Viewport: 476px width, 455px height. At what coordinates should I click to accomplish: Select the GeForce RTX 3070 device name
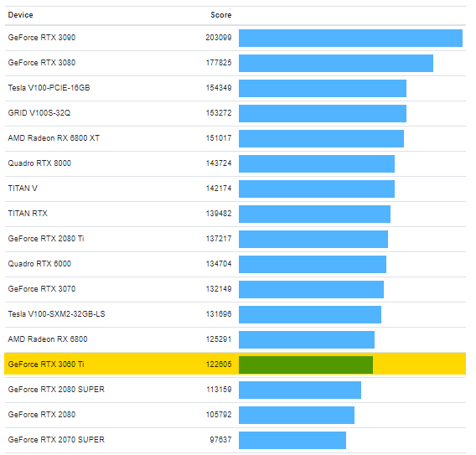click(42, 289)
